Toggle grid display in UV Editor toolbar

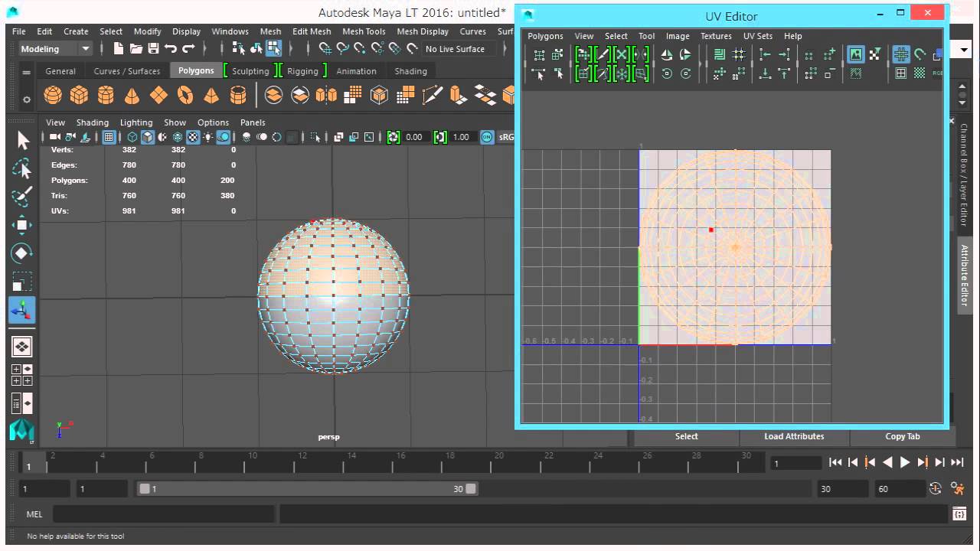click(x=901, y=54)
